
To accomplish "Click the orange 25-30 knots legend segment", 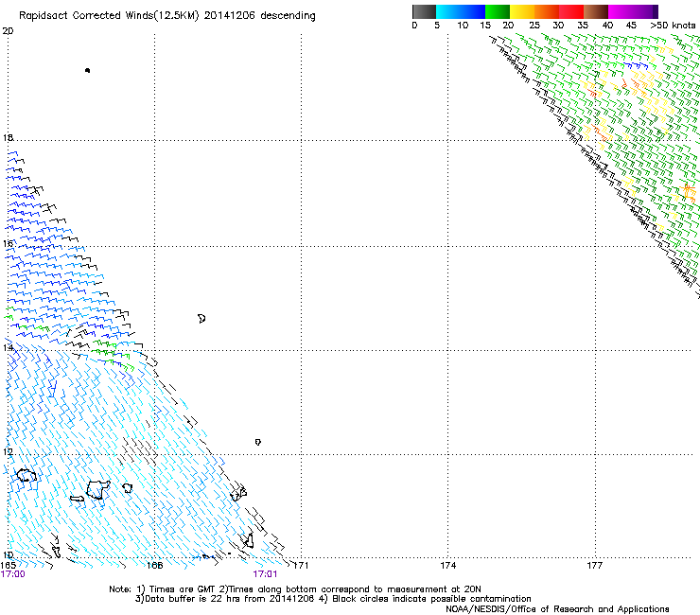I will click(x=547, y=11).
